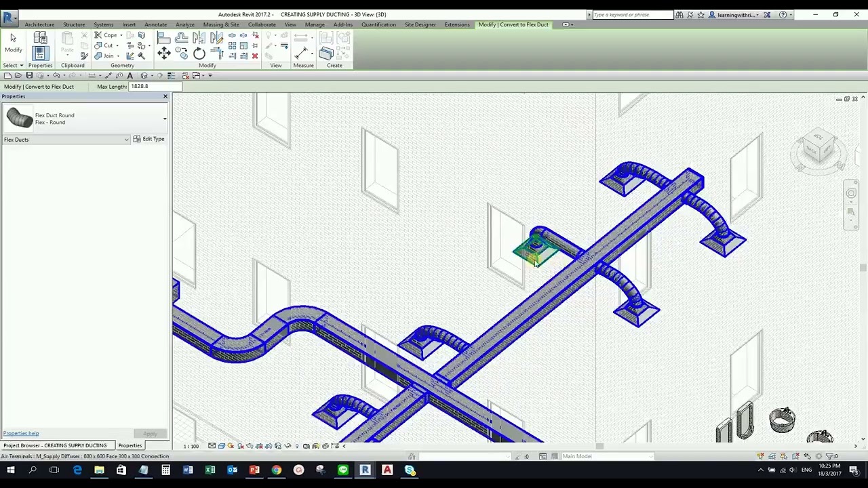Switch to the Systems ribbon tab

click(x=104, y=24)
